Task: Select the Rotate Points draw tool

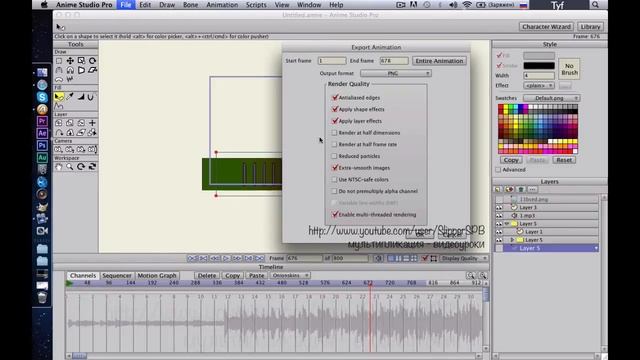Action: click(x=93, y=61)
